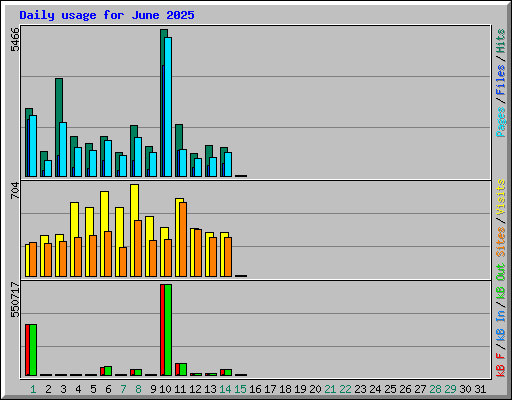The width and height of the screenshot is (512, 400).
Task: Click the orange sites bar for day 7
Action: point(123,262)
